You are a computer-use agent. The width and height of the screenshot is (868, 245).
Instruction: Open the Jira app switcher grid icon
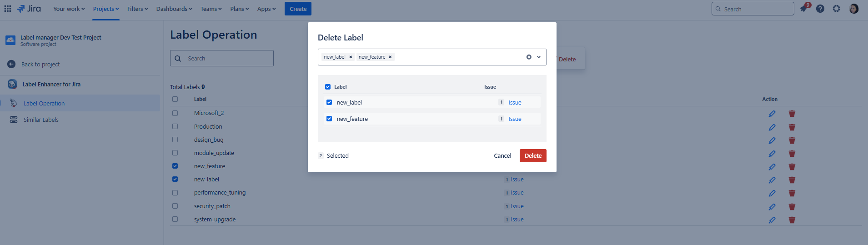8,9
